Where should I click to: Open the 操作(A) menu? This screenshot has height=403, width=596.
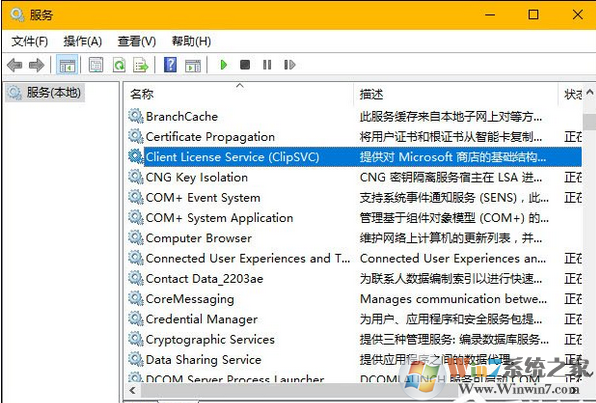[82, 41]
